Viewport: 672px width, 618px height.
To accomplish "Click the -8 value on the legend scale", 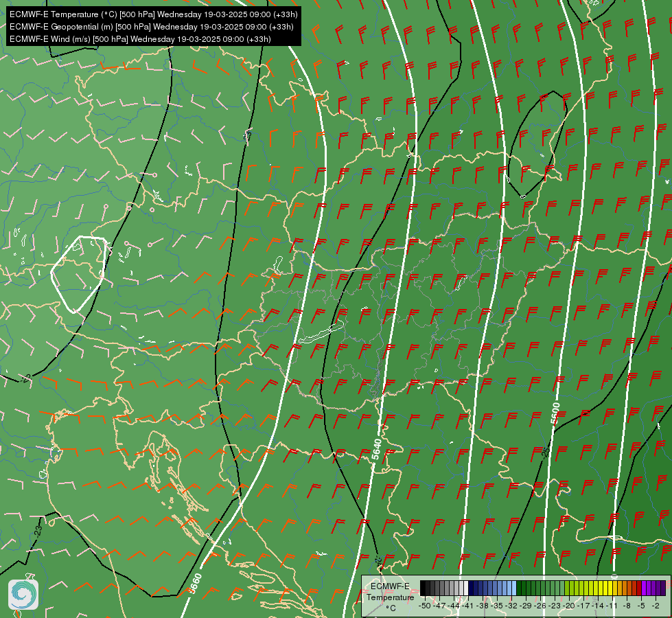I will click(x=627, y=606).
